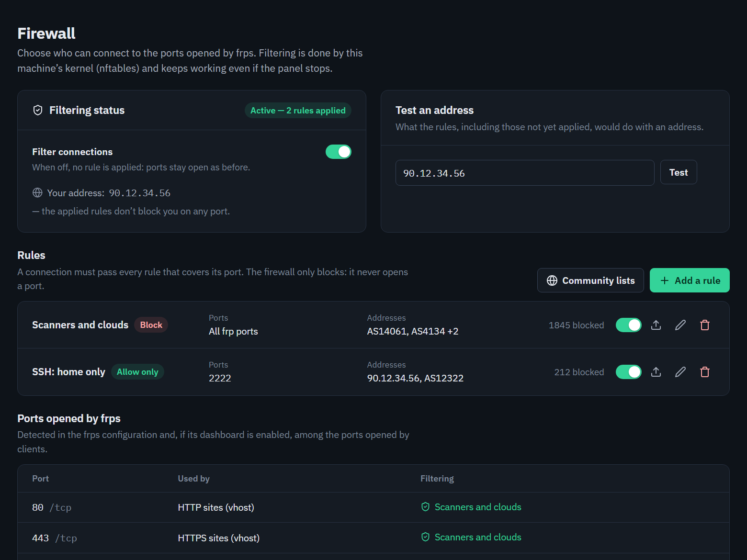Delete the SSH: home only rule

pyautogui.click(x=705, y=372)
